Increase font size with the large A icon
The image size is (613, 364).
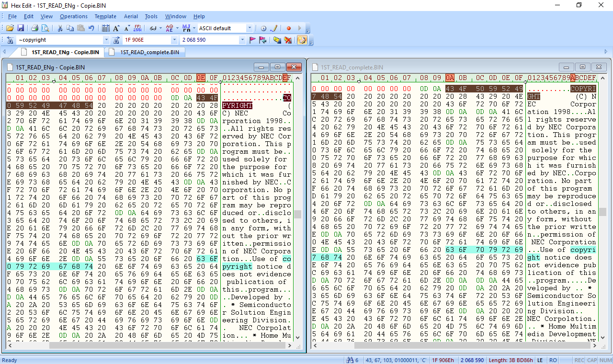pyautogui.click(x=116, y=28)
